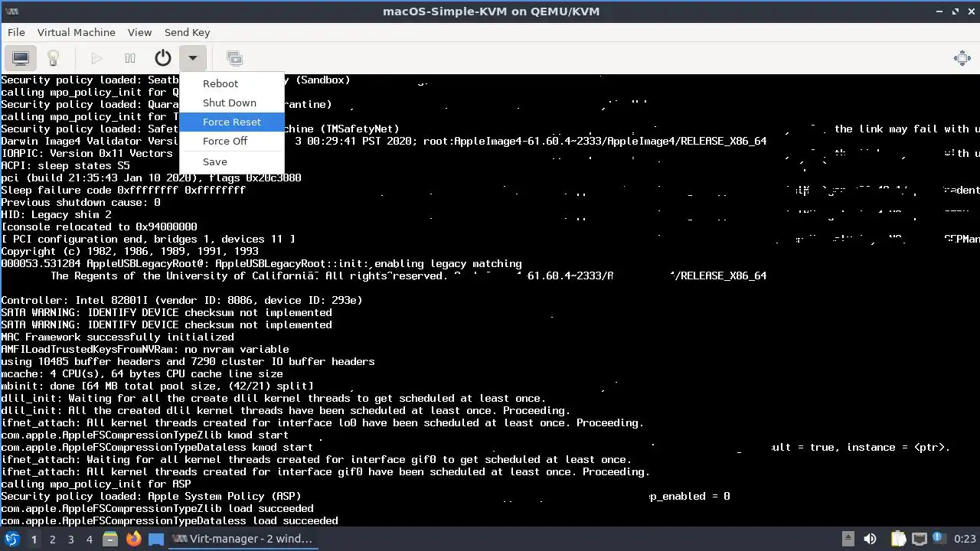Open the removable media tray icon
This screenshot has height=551, width=980.
[x=848, y=539]
